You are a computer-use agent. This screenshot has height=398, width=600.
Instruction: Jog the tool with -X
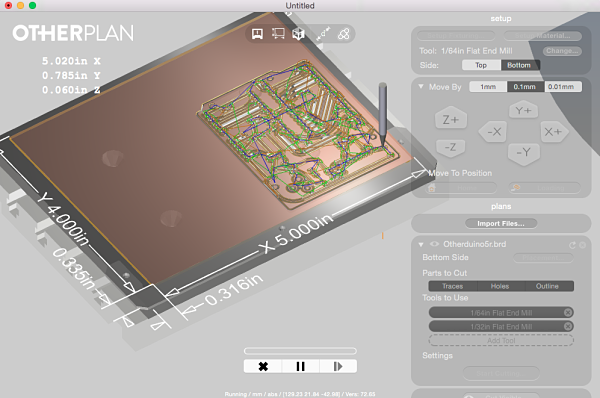coord(494,132)
